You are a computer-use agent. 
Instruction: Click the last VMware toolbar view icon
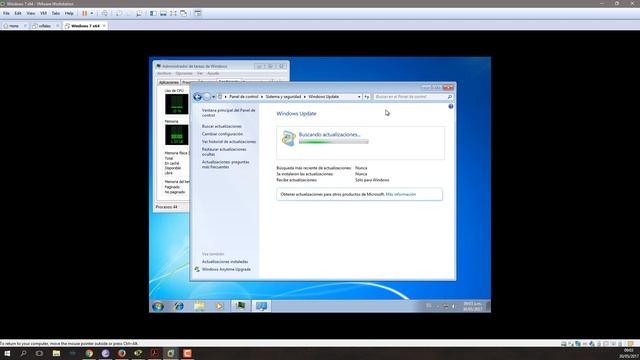pos(198,13)
